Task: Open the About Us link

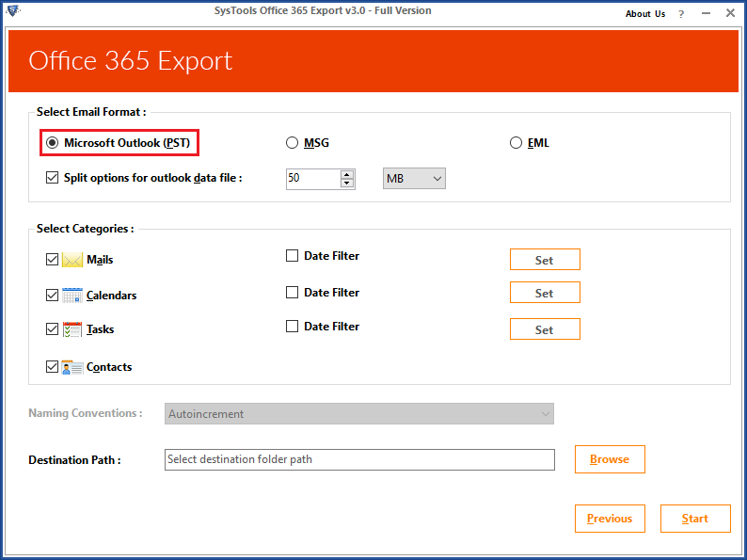Action: click(x=645, y=14)
